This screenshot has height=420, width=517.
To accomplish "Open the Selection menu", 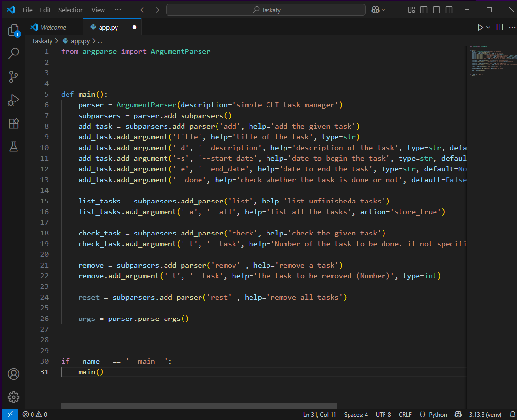I will pos(71,10).
